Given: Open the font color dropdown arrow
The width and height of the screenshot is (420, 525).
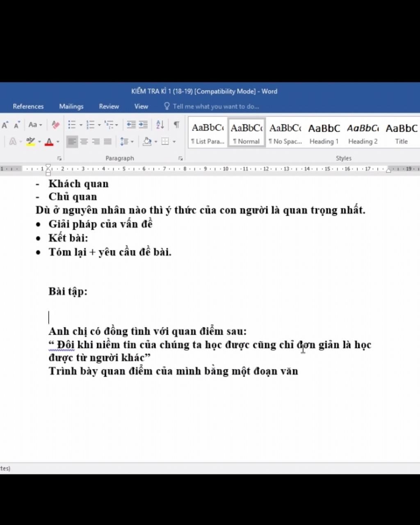Looking at the screenshot, I should (x=58, y=142).
